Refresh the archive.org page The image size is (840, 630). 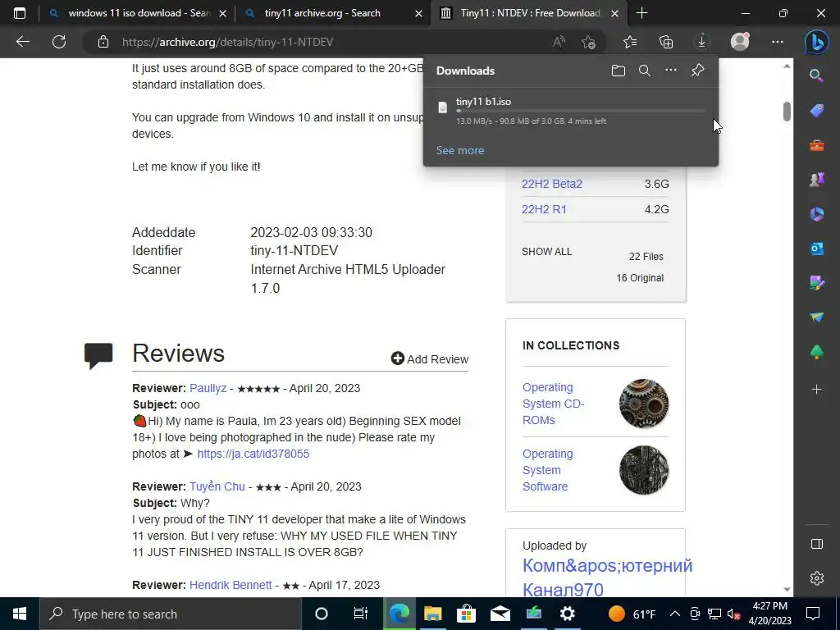[x=59, y=42]
